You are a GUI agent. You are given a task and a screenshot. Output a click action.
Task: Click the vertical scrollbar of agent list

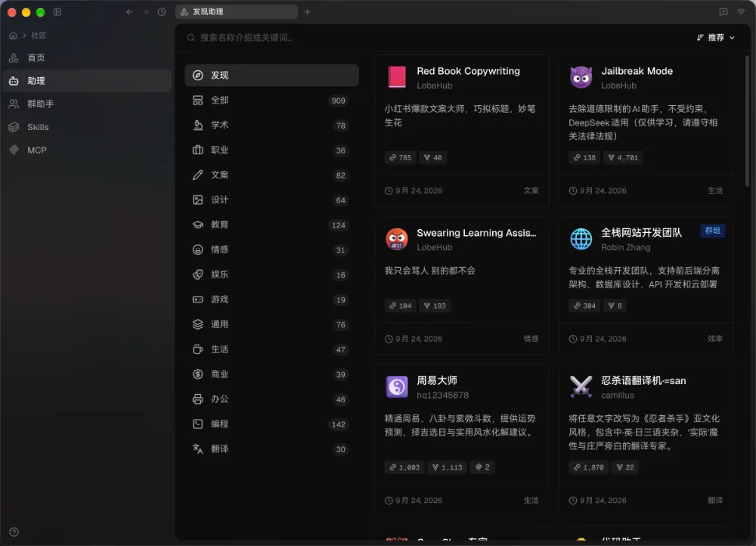click(748, 122)
